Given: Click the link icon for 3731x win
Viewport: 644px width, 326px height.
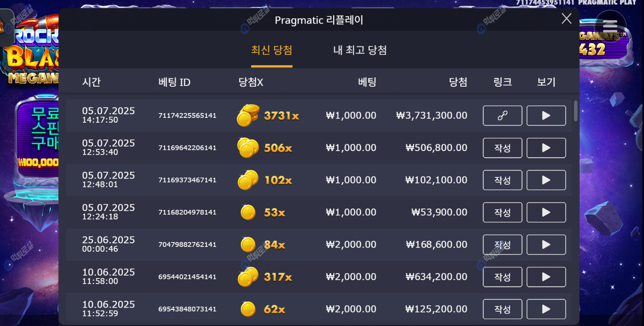Looking at the screenshot, I should (502, 115).
